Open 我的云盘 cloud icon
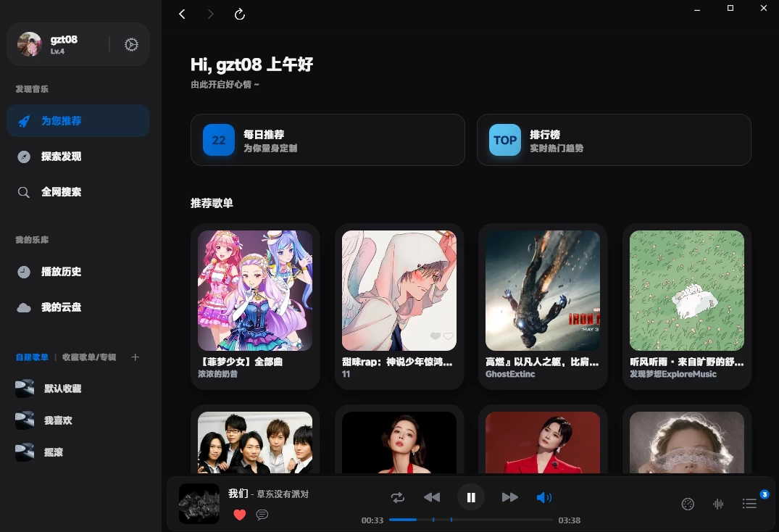The width and height of the screenshot is (779, 532). [x=24, y=307]
